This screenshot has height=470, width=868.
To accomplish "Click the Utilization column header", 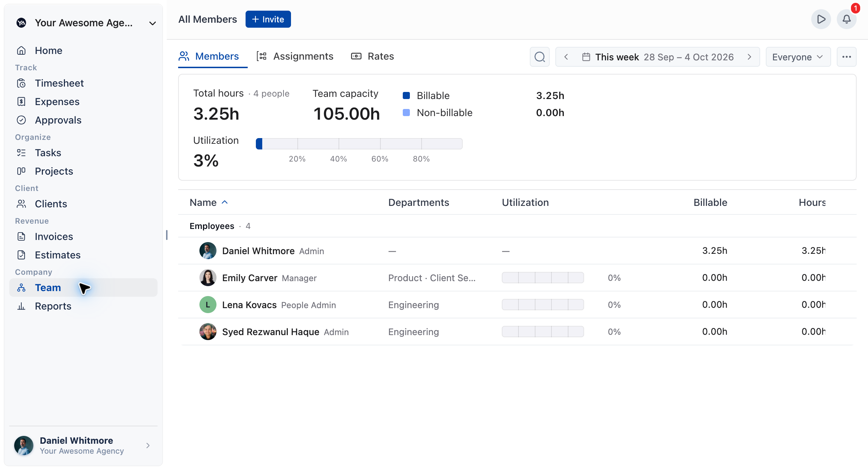I will click(x=525, y=202).
